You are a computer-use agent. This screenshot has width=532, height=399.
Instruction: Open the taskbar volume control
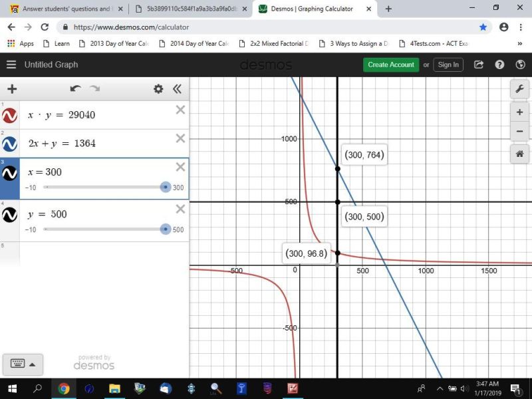coord(464,388)
